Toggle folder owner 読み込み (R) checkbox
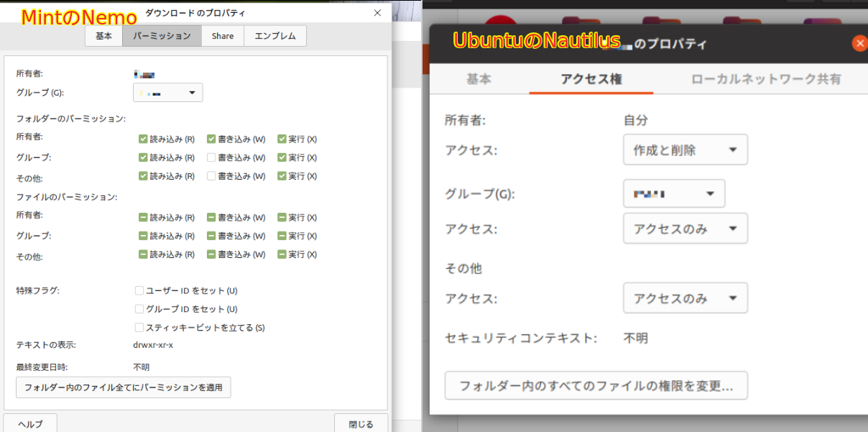Viewport: 868px width, 432px height. 143,139
